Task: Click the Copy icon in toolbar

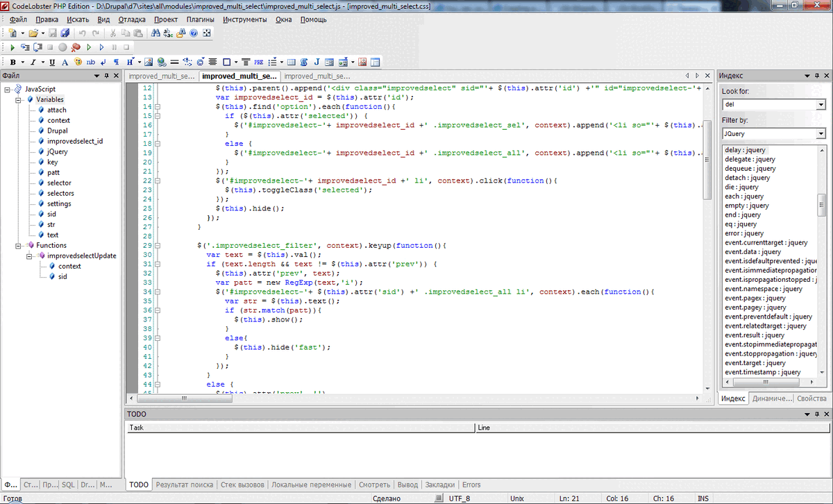Action: click(126, 33)
